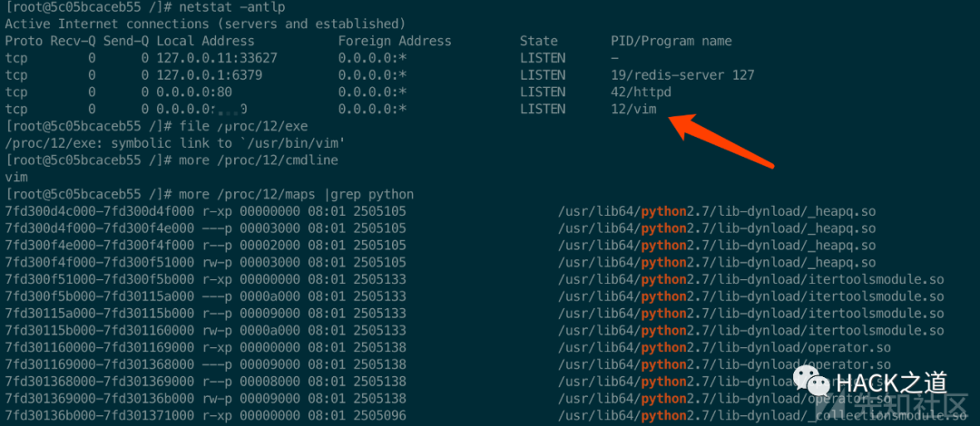Click the "more /proc/12/cmdline" command
Screen dimensions: 980x426
[x=258, y=160]
